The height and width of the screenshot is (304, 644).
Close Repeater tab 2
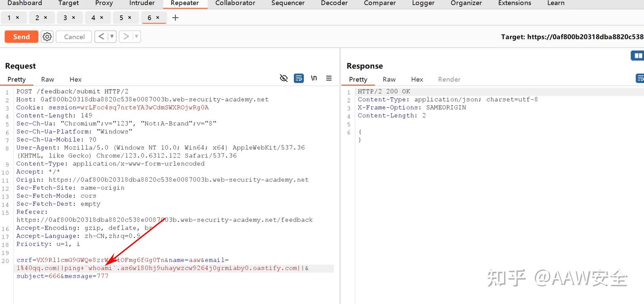[x=46, y=18]
